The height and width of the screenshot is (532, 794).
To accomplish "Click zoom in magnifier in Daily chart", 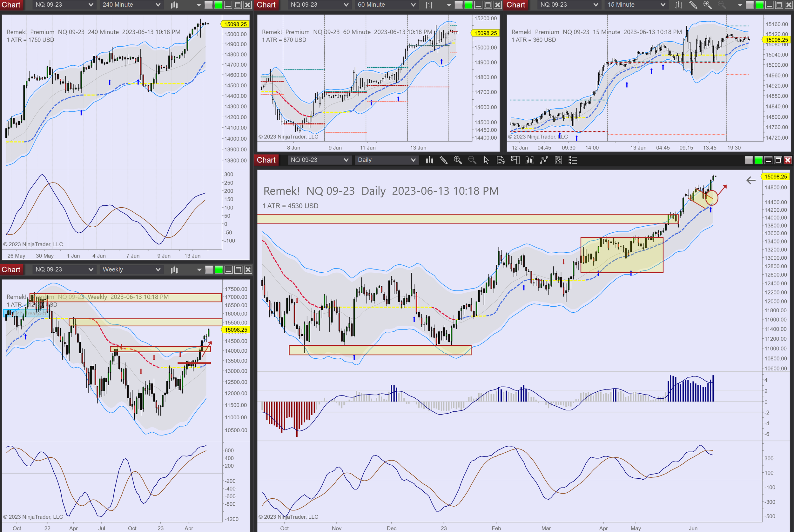I will (458, 160).
